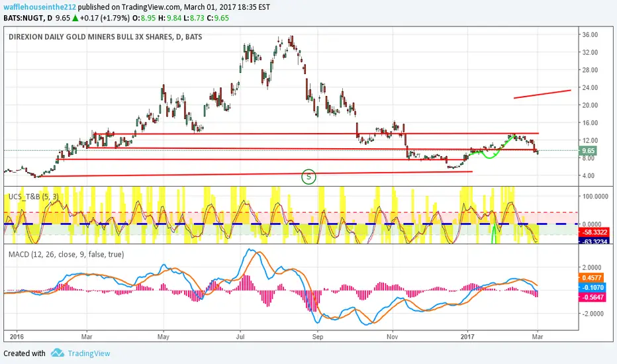Click the 36.00 price axis label
617x364 pixels.
point(591,34)
